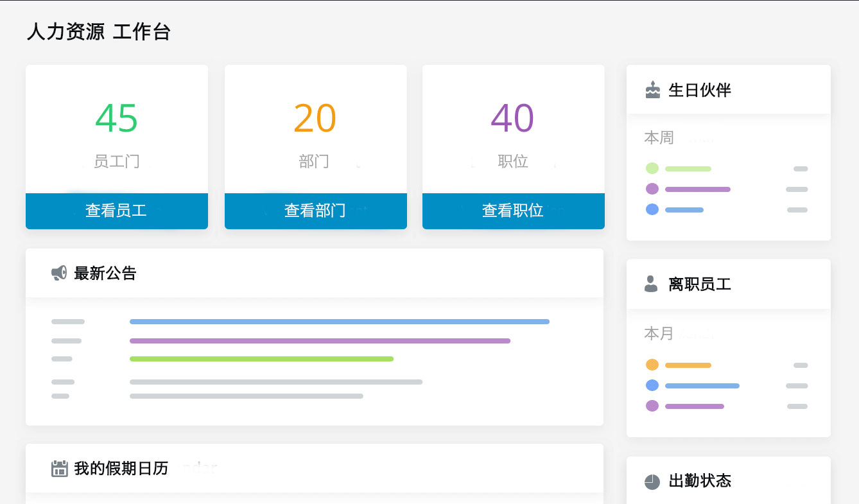Click the megaphone icon beside 最新公告
The height and width of the screenshot is (504, 859).
[x=59, y=274]
